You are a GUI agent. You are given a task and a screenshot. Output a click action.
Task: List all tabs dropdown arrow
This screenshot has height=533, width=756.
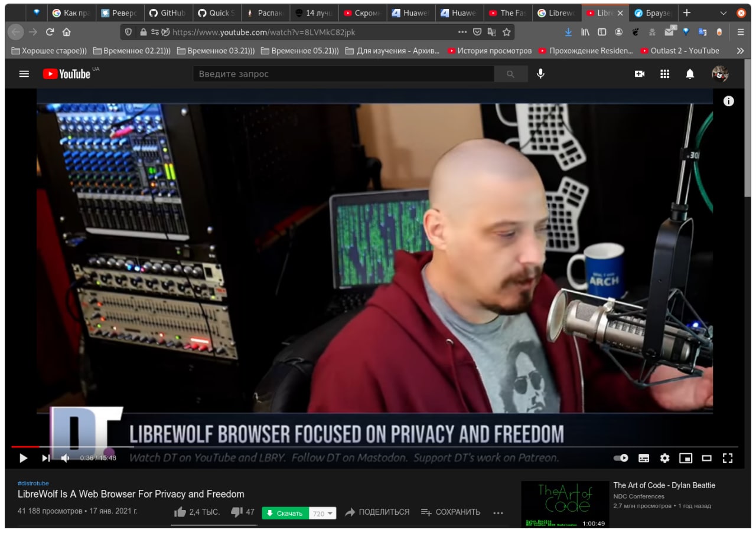724,13
